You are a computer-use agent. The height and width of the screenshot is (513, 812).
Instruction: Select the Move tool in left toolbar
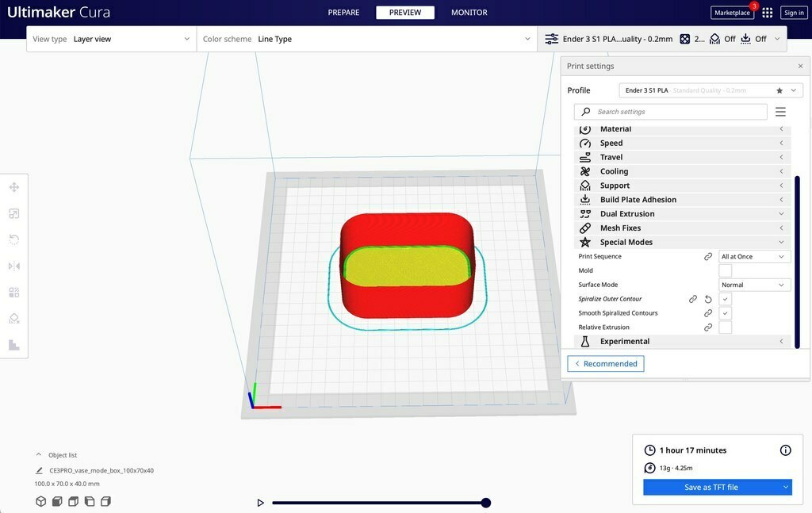(x=14, y=187)
